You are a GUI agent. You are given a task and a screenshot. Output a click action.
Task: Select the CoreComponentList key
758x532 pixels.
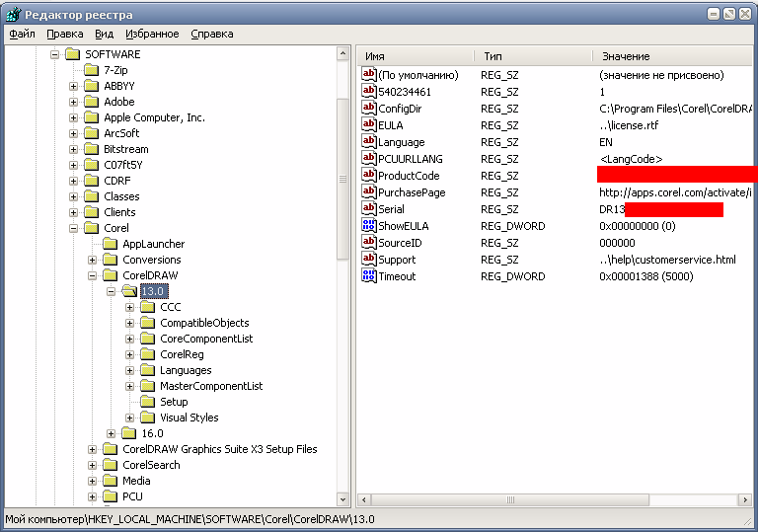[x=206, y=339]
